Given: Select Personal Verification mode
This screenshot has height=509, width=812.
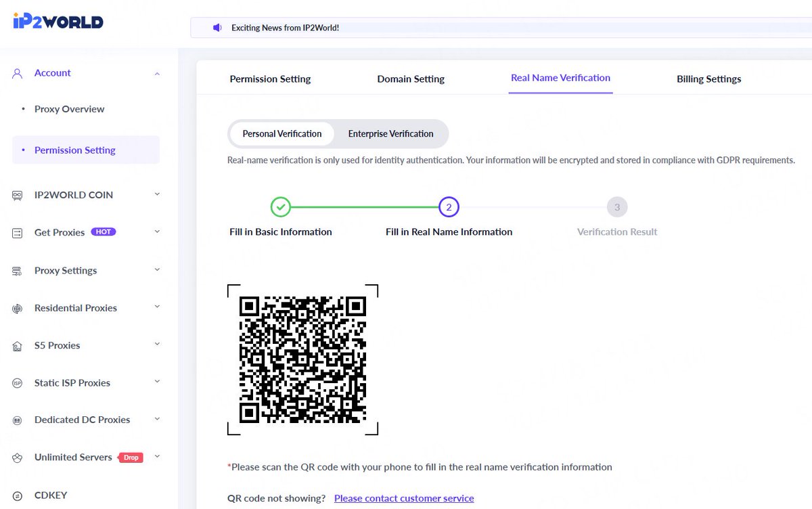Looking at the screenshot, I should [x=282, y=134].
